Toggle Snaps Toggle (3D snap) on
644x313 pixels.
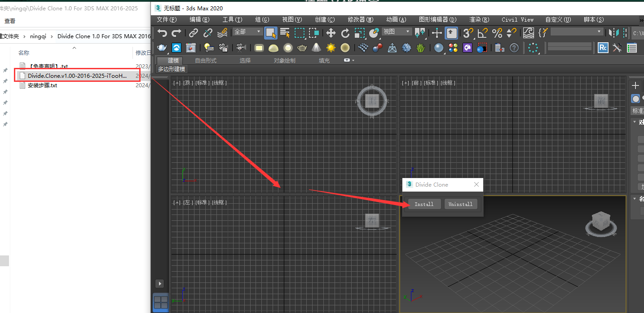pos(468,32)
